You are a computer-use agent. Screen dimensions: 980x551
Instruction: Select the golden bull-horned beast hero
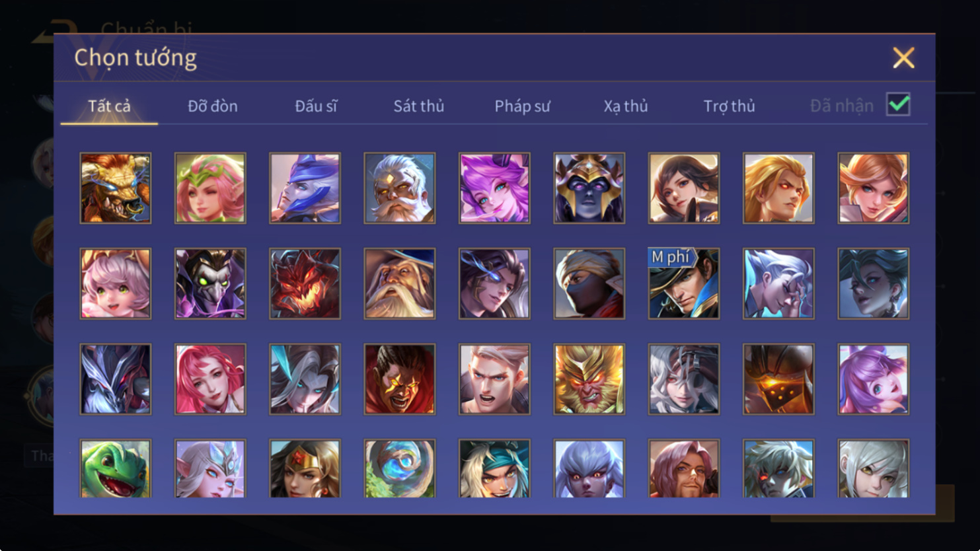pos(116,188)
